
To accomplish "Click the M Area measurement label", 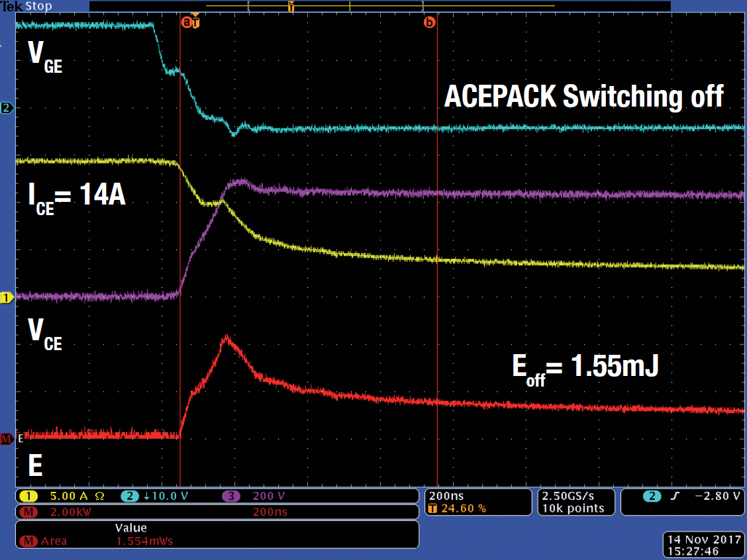I will 43,541.
